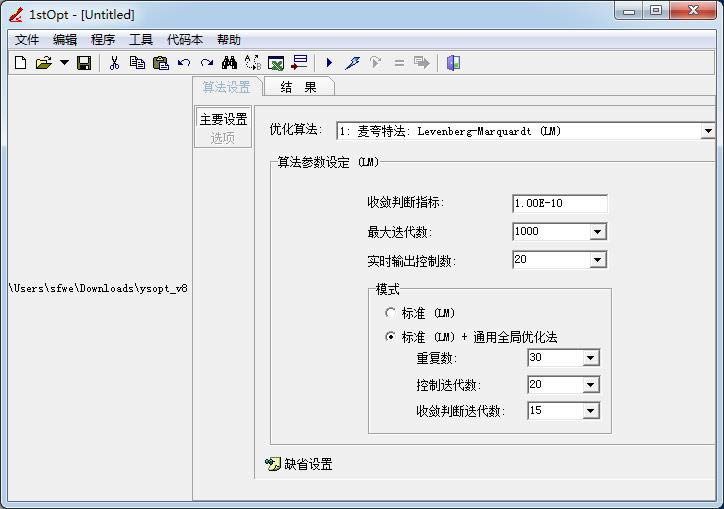Click the A-to-B replace icon
This screenshot has height=509, width=724.
pyautogui.click(x=253, y=62)
